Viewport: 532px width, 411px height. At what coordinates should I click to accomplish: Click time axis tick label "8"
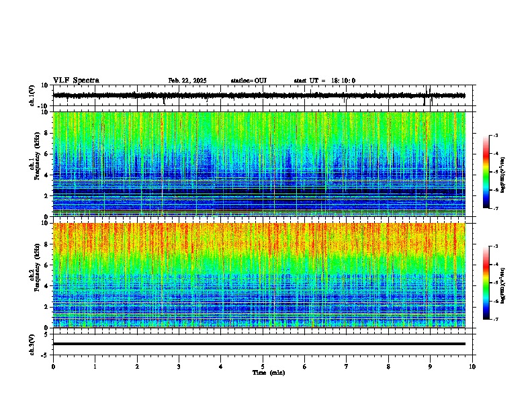click(388, 367)
